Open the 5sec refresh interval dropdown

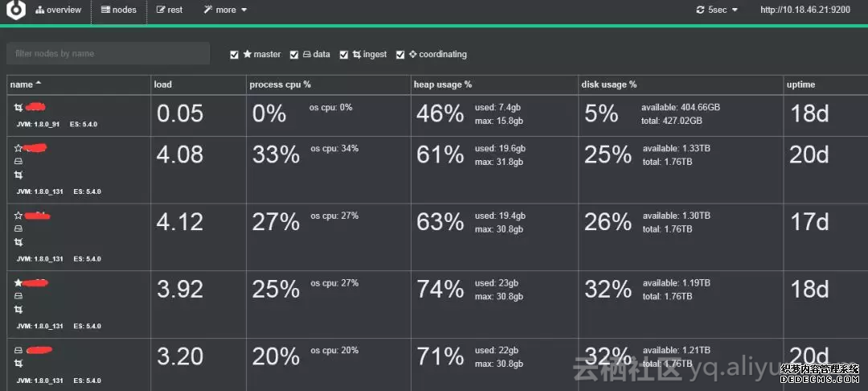[x=717, y=10]
